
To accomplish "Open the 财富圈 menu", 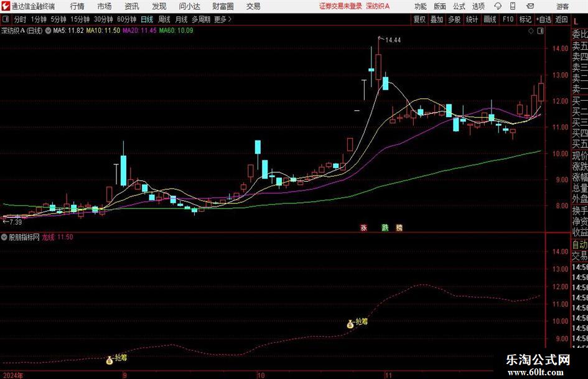I will [x=223, y=6].
